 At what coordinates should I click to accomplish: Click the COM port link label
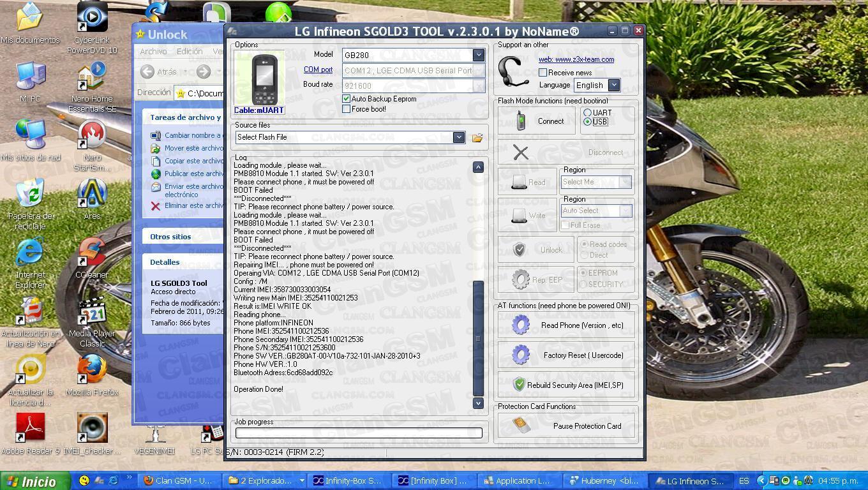(318, 70)
